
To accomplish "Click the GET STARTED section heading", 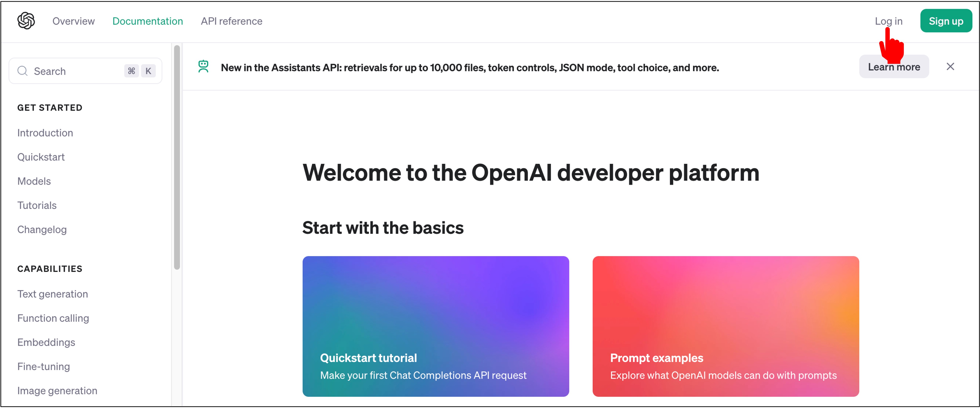I will 49,108.
